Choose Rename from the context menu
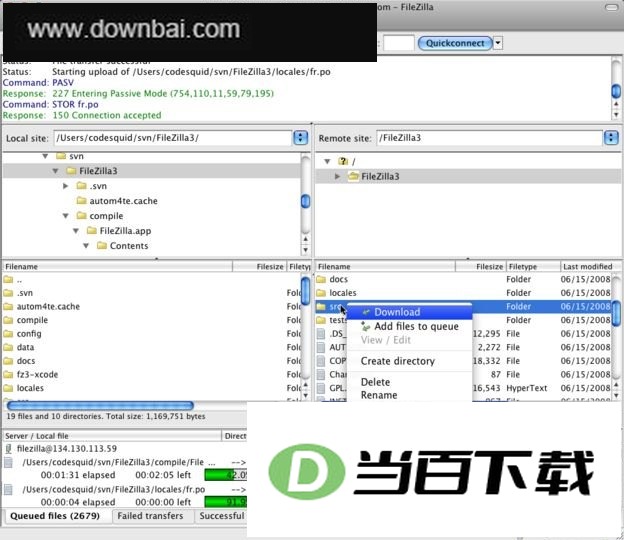The height and width of the screenshot is (540, 624). (x=410, y=395)
